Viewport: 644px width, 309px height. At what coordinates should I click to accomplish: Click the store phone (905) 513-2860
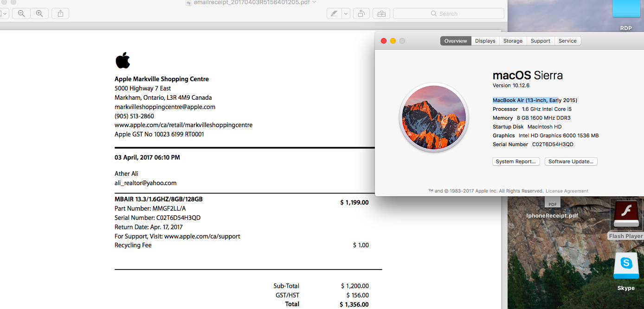click(x=135, y=116)
